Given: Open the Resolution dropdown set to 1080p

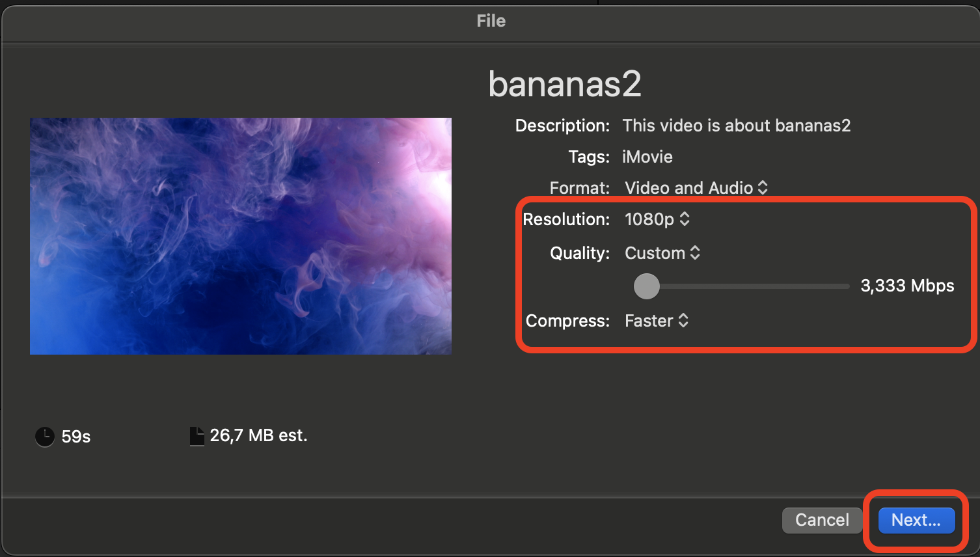Looking at the screenshot, I should pos(651,219).
